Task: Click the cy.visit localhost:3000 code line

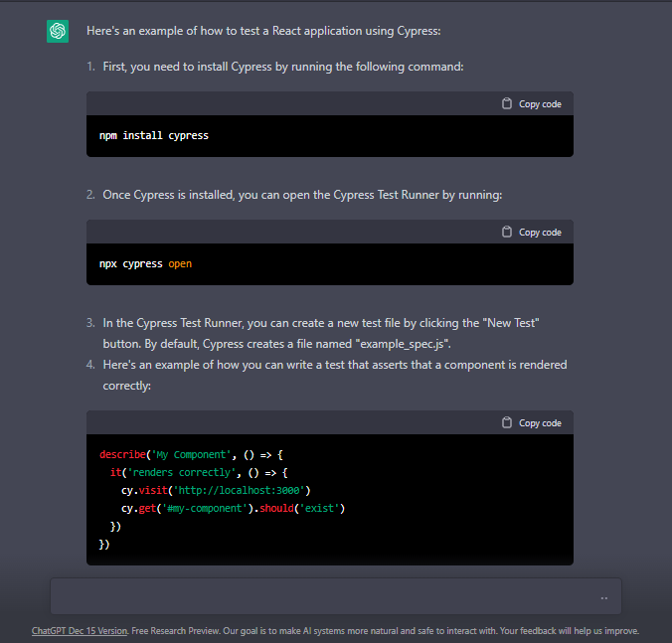Action: click(x=217, y=491)
